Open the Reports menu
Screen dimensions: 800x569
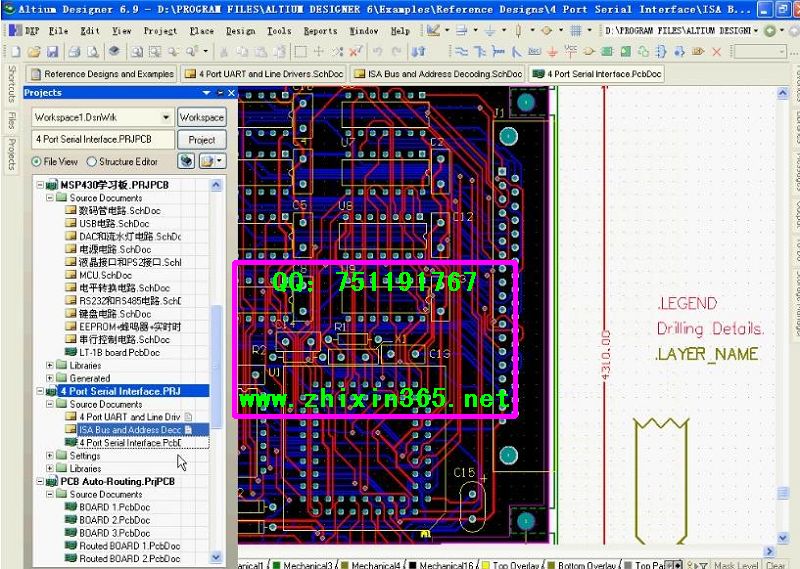point(320,31)
